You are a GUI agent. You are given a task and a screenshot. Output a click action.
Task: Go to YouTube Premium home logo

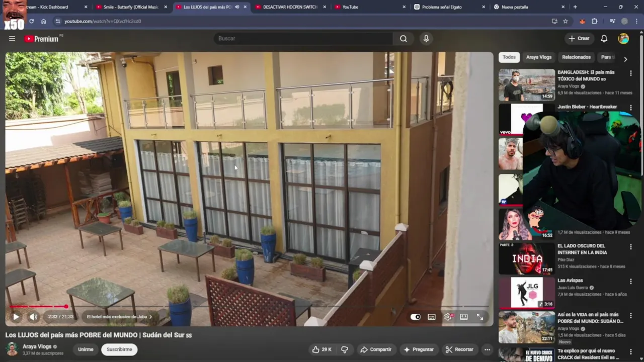(x=42, y=39)
